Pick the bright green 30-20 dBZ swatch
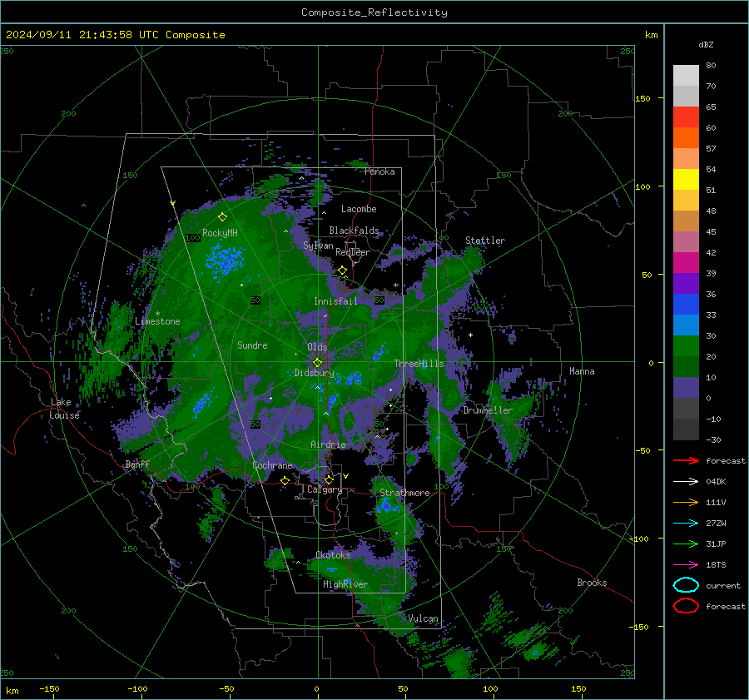 (686, 346)
